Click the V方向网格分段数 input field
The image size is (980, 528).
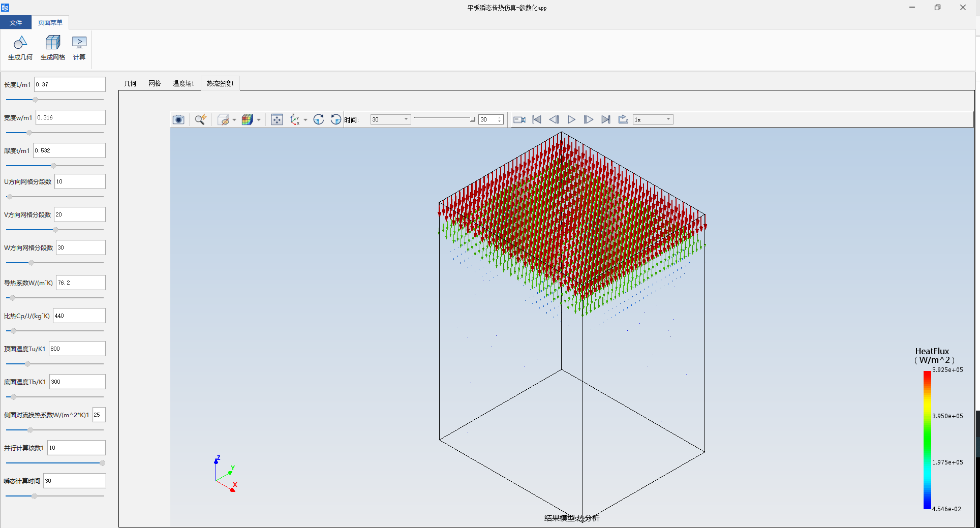click(x=80, y=214)
